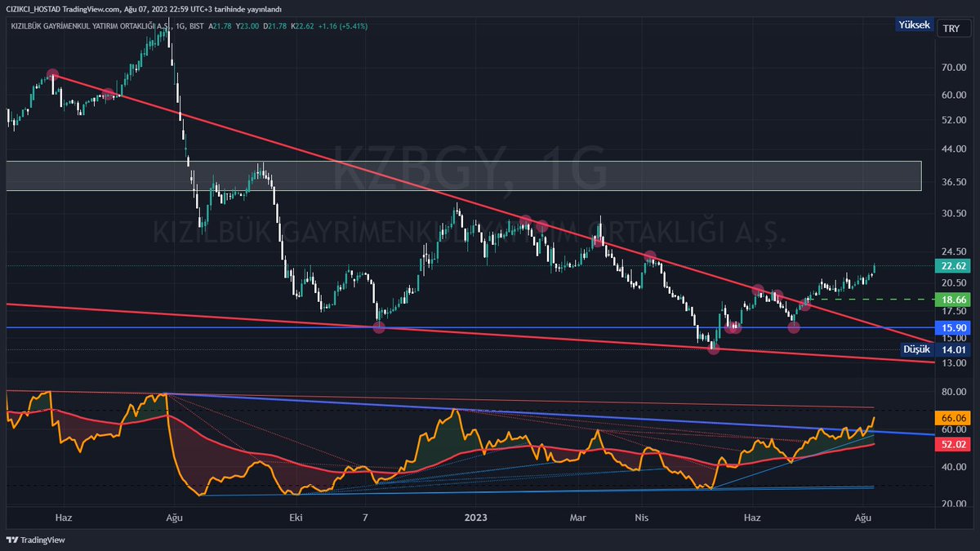This screenshot has height=551, width=980.
Task: Click the BIST exchange text in legend
Action: click(198, 26)
